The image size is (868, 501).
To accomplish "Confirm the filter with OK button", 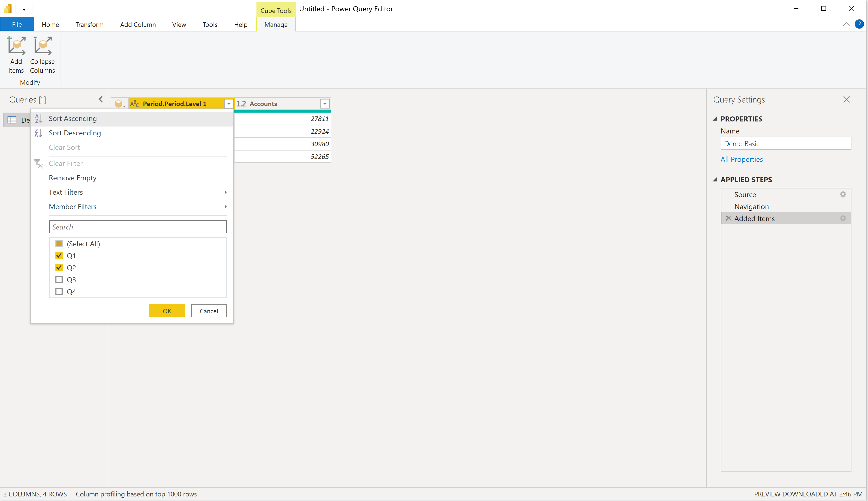I will point(167,311).
